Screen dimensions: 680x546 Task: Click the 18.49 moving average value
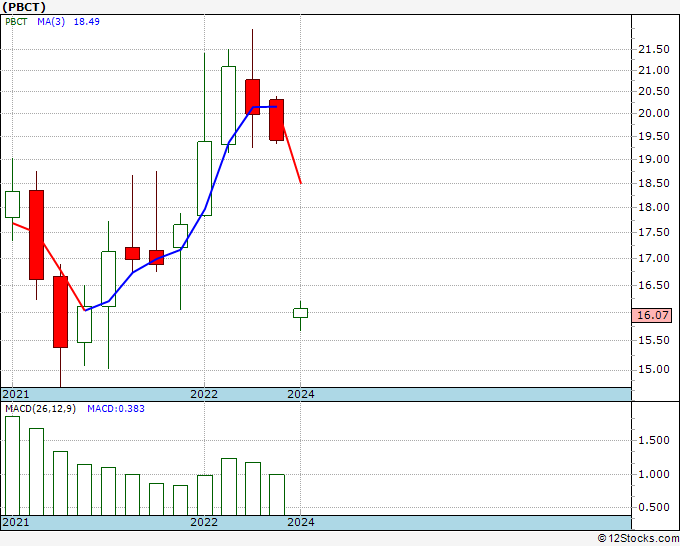86,22
